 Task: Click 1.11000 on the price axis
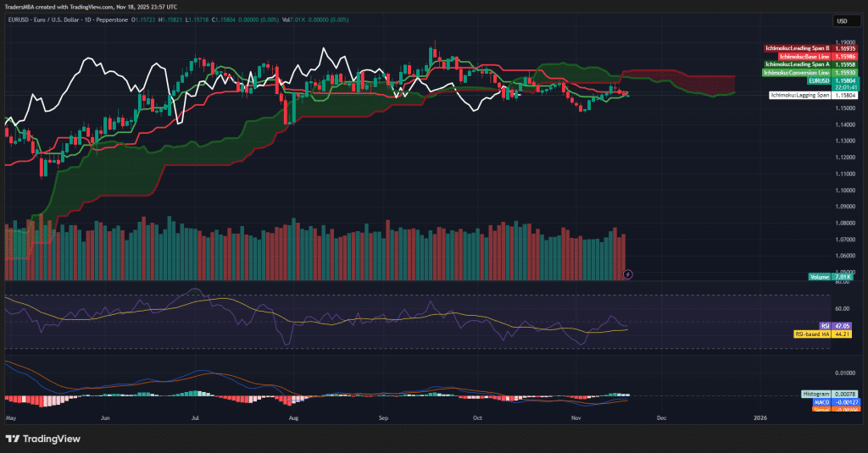(x=845, y=174)
